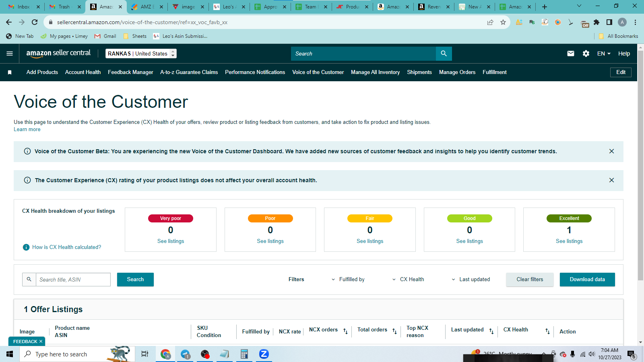Click the Search button beside title field
The width and height of the screenshot is (644, 362).
135,280
